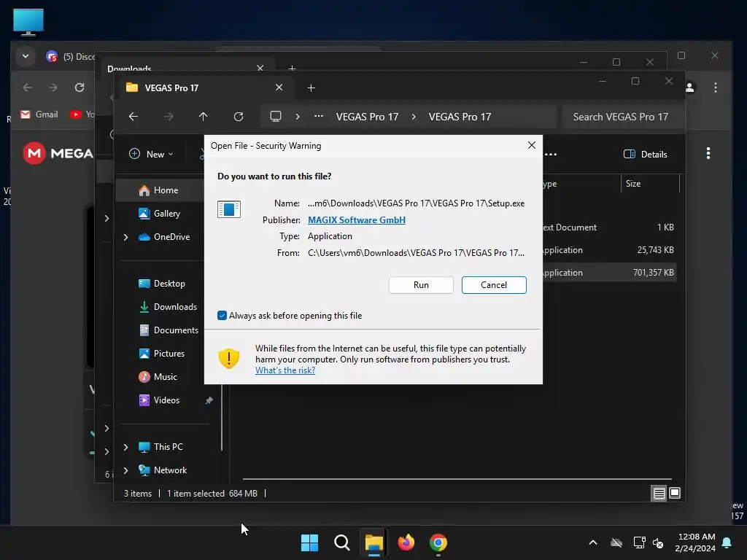Viewport: 747px width, 560px height.
Task: Click Run in the Security Warning dialog
Action: pos(421,285)
